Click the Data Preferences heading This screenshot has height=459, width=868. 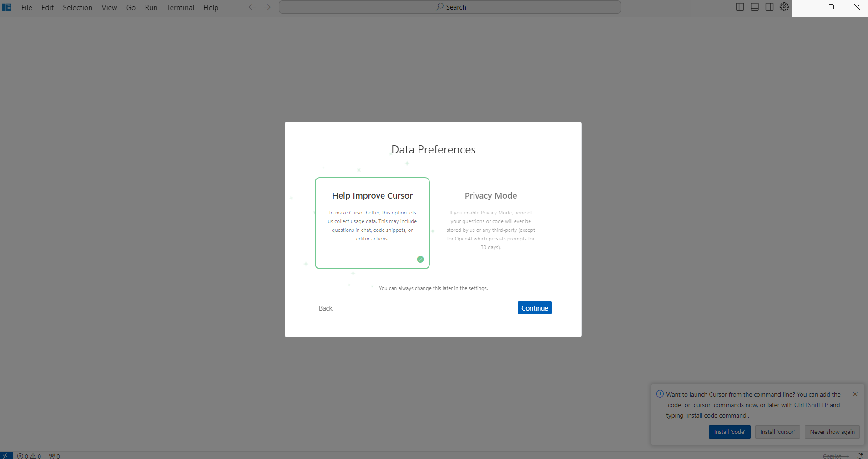pyautogui.click(x=434, y=149)
